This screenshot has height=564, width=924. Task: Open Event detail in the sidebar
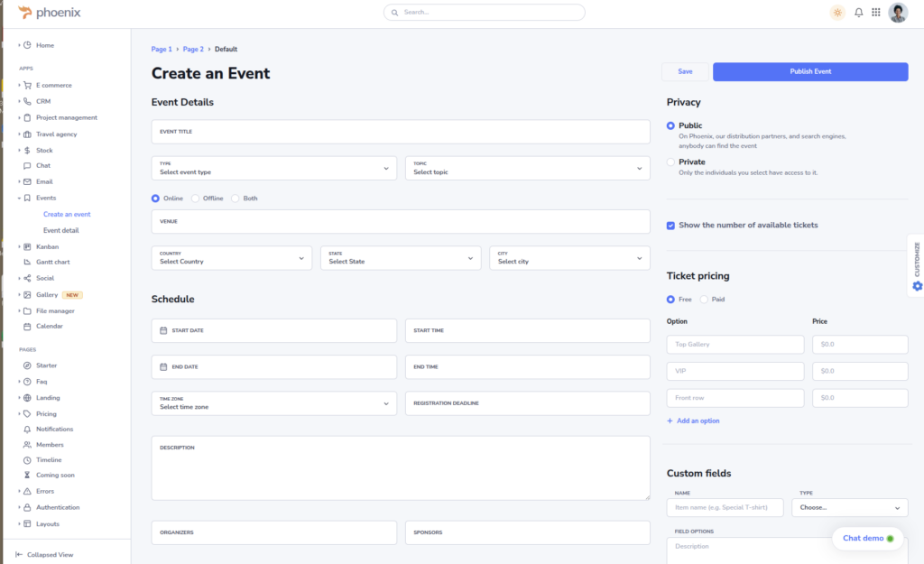60,230
